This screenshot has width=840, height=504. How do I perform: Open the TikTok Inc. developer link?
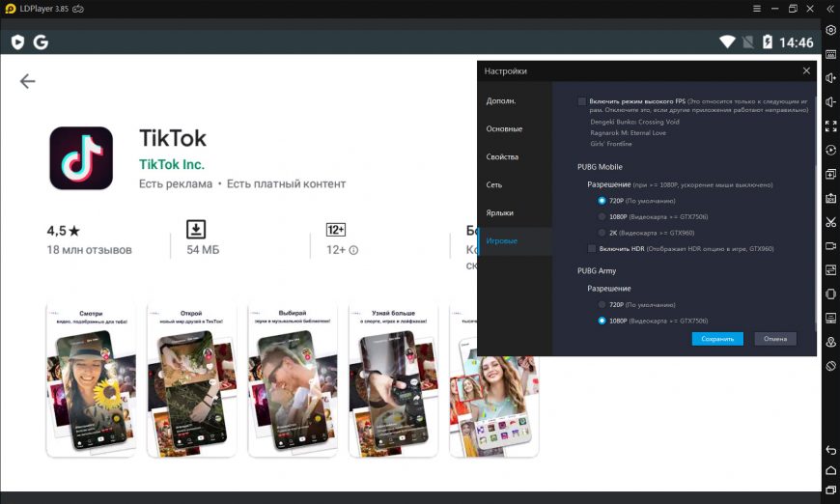click(x=172, y=164)
